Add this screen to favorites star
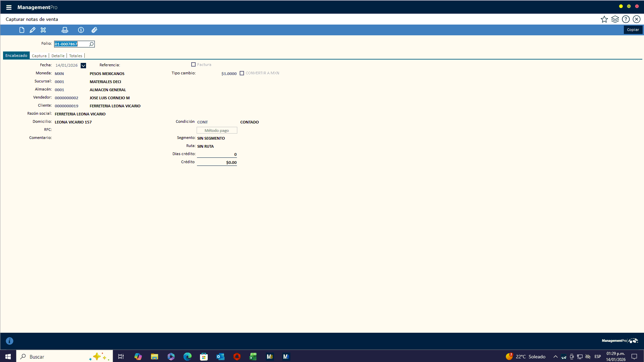Viewport: 644px width, 362px height. (604, 19)
